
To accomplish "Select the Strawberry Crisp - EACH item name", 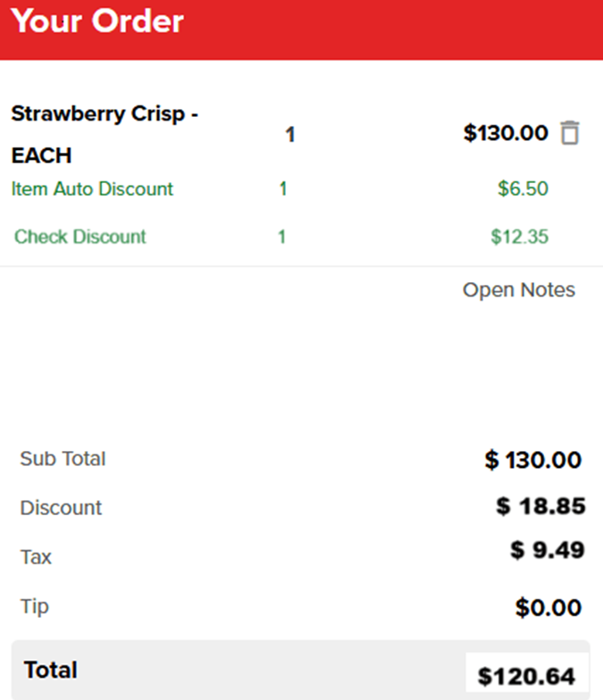I will [105, 135].
